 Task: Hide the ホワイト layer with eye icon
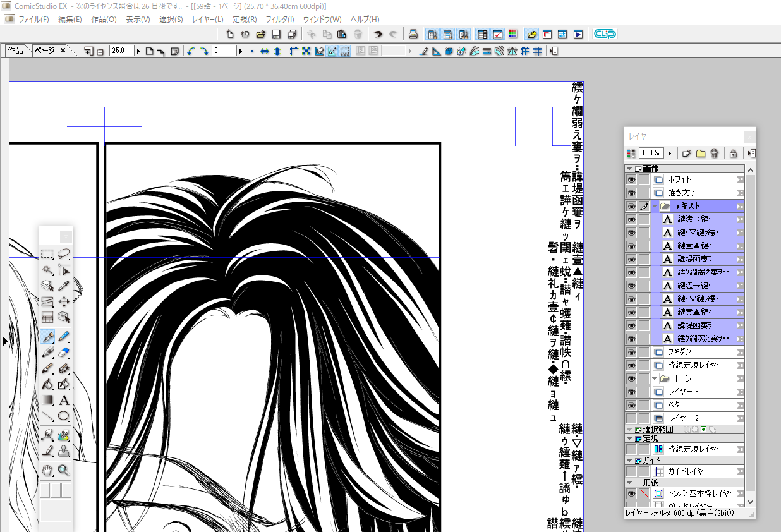coord(631,179)
